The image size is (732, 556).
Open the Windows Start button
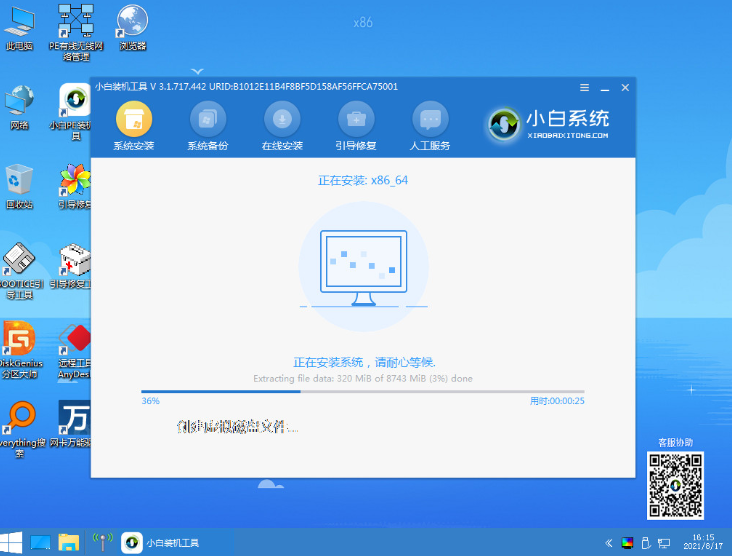click(11, 543)
